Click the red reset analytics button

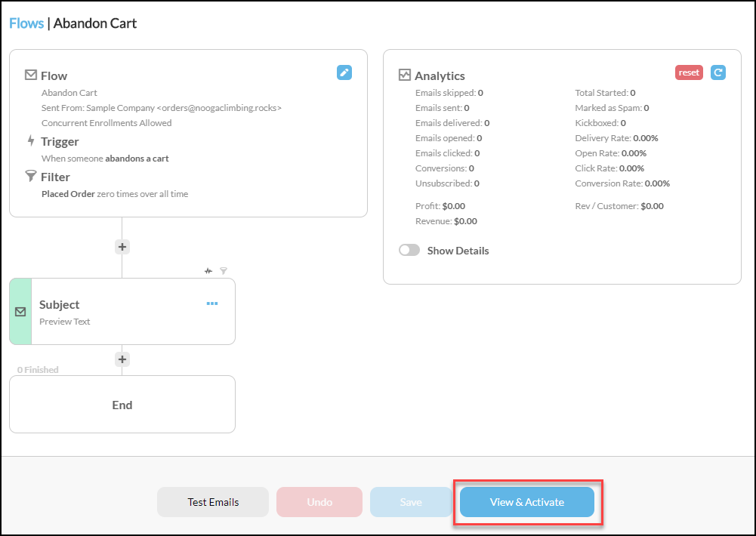689,72
